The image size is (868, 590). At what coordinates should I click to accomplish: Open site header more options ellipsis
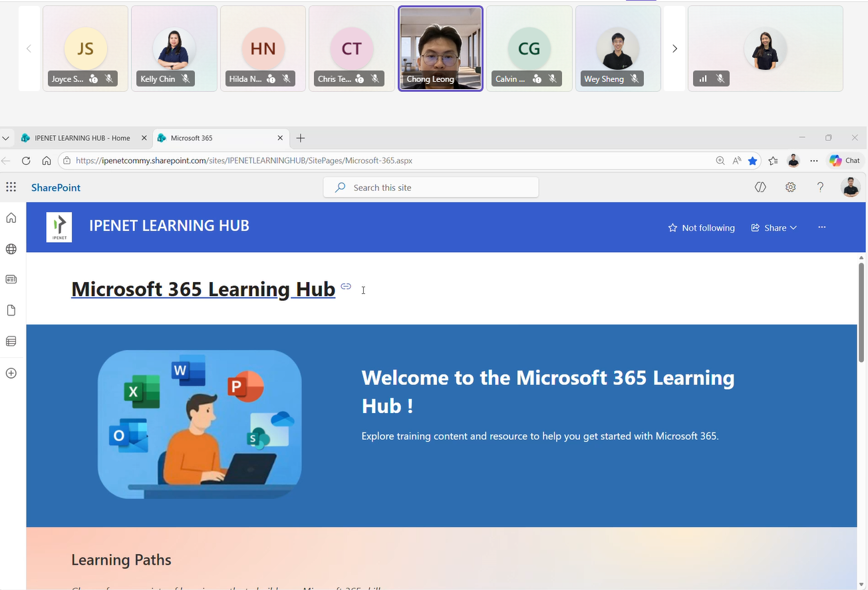(x=822, y=227)
